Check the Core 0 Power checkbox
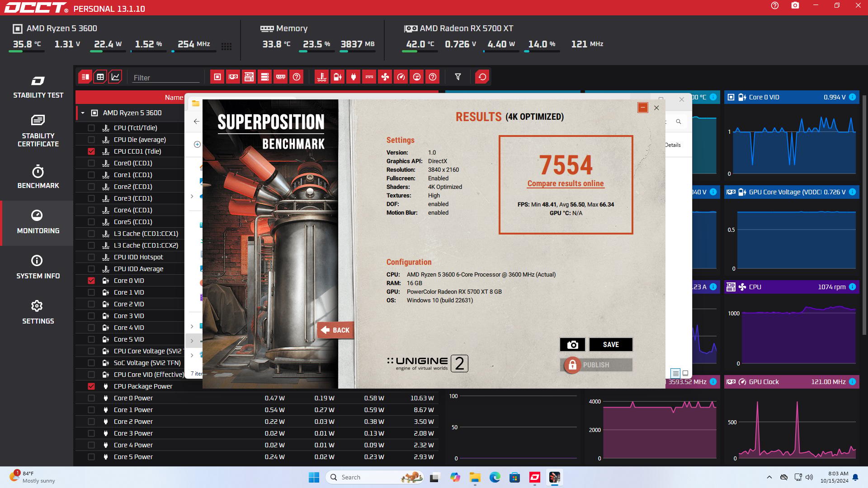 click(x=91, y=398)
